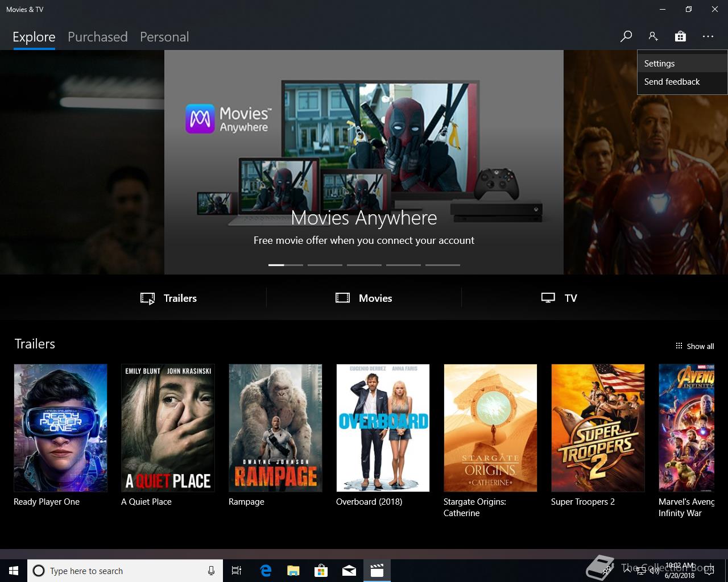Viewport: 728px width, 582px height.
Task: Open the A Quiet Place poster
Action: point(168,428)
